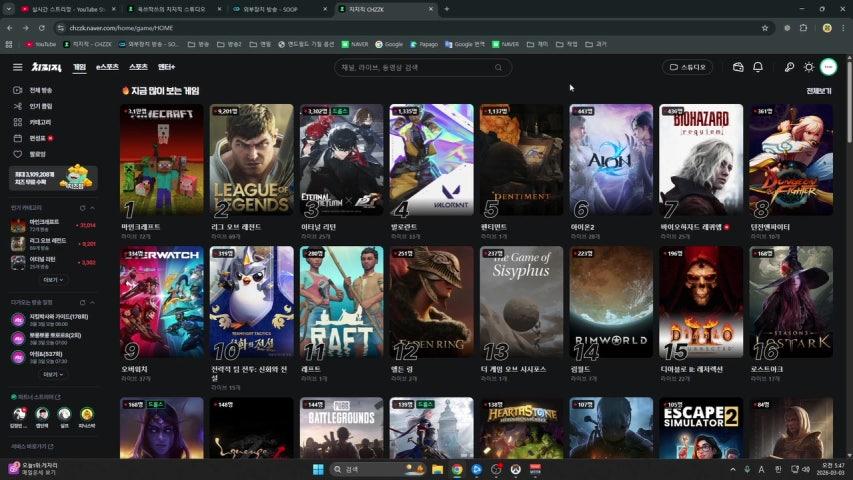Click the 스튜디오 button
This screenshot has height=480, width=853.
[688, 67]
